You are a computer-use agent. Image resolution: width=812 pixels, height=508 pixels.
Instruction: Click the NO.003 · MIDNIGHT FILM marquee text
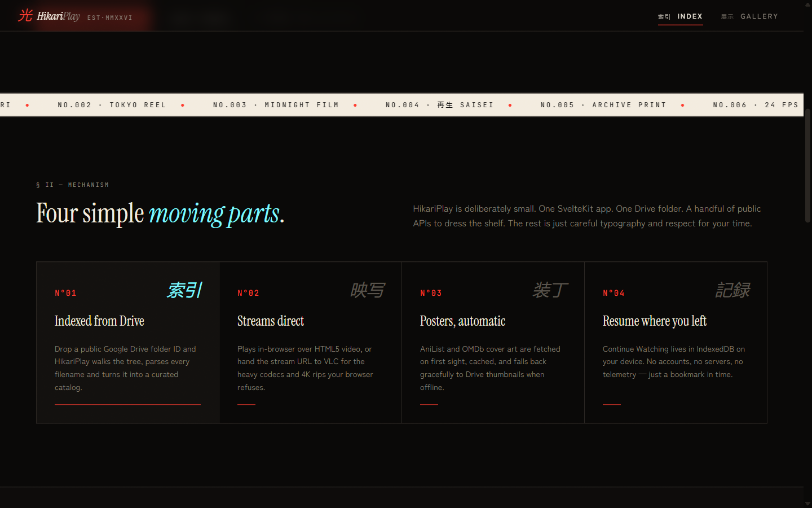click(x=276, y=105)
